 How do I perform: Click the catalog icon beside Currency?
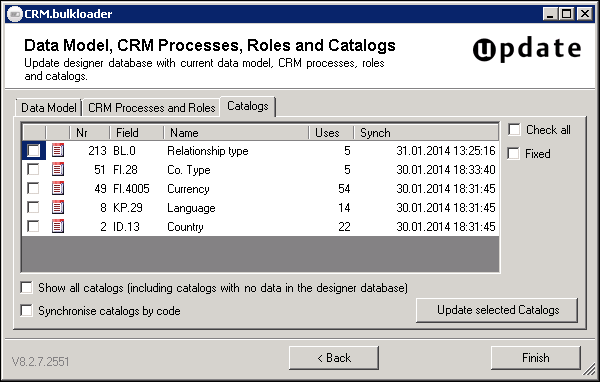(58, 188)
